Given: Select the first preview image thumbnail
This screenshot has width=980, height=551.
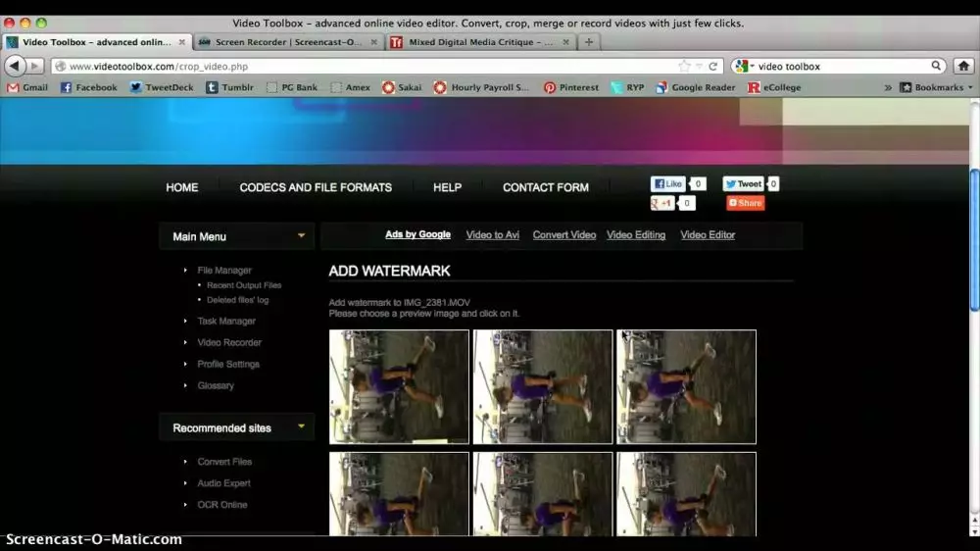Looking at the screenshot, I should (399, 386).
